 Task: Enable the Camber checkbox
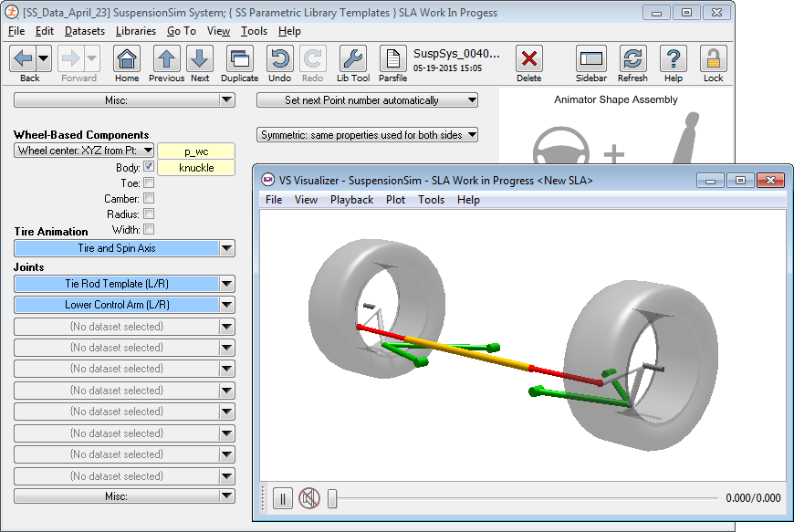click(149, 199)
